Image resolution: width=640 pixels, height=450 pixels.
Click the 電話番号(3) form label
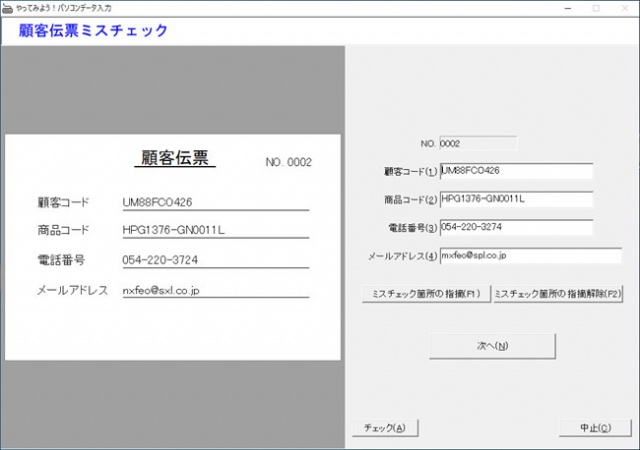[x=413, y=228]
